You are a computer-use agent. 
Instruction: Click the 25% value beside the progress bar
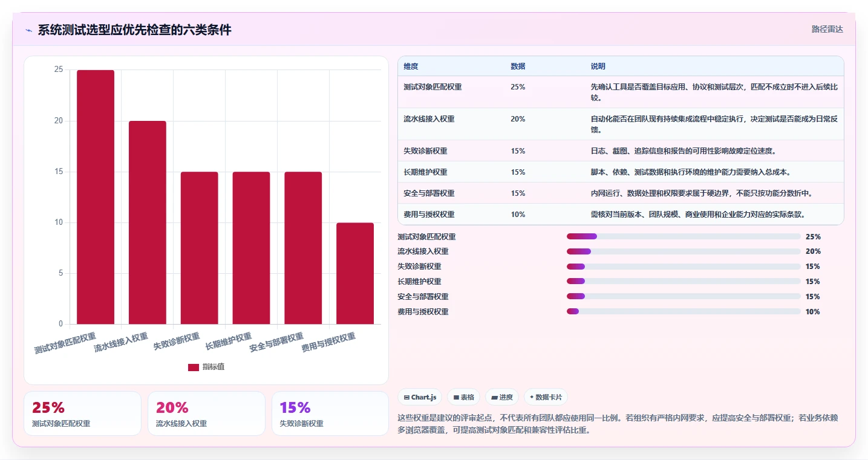pos(813,237)
